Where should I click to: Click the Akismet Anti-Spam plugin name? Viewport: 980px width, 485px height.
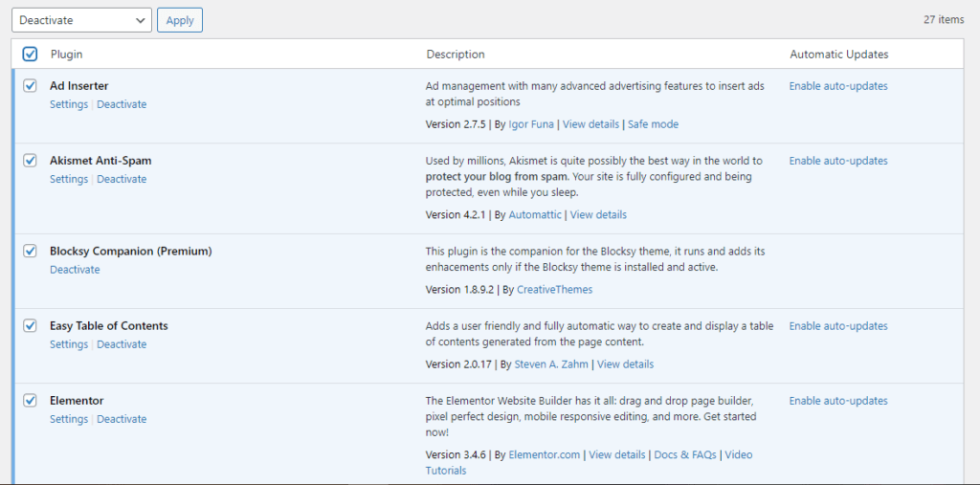100,161
